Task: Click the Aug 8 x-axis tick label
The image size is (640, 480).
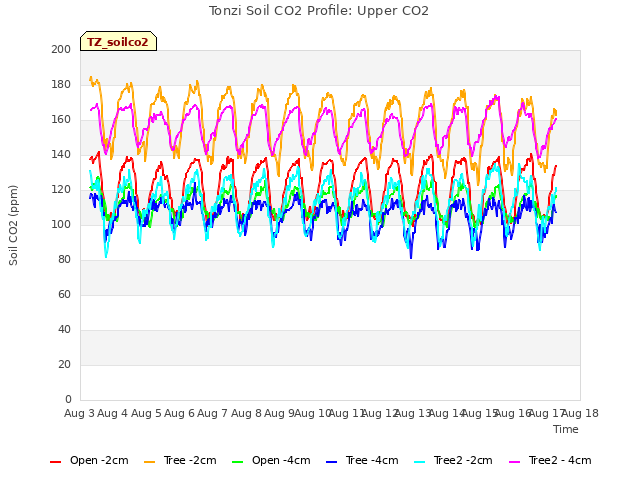Action: [246, 413]
